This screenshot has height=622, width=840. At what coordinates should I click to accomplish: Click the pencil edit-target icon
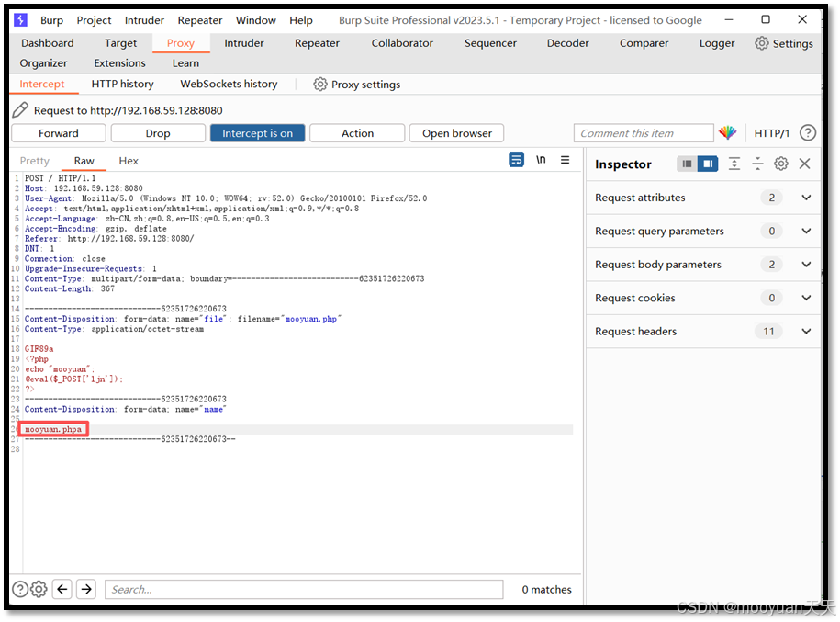coord(20,110)
